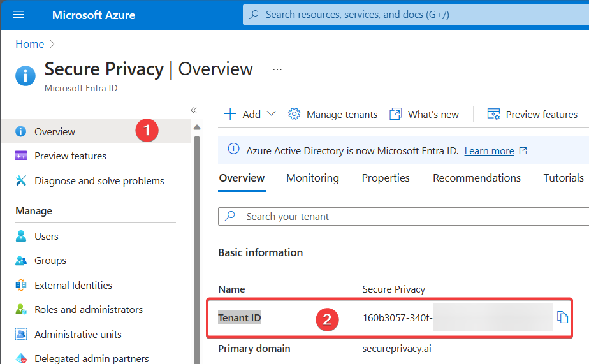Switch to the Monitoring tab

(x=312, y=178)
